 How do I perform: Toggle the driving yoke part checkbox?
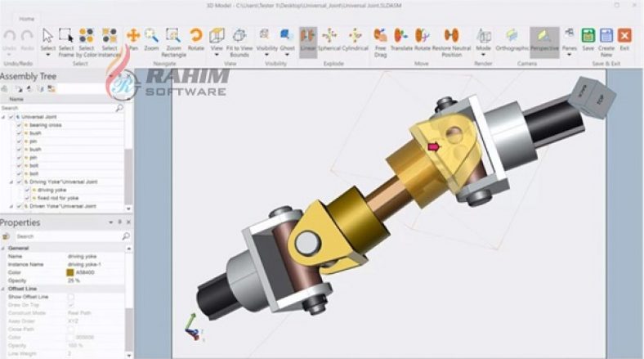point(27,191)
